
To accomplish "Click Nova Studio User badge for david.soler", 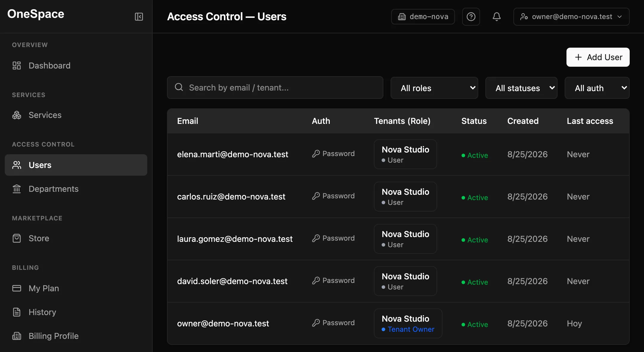I will (405, 281).
